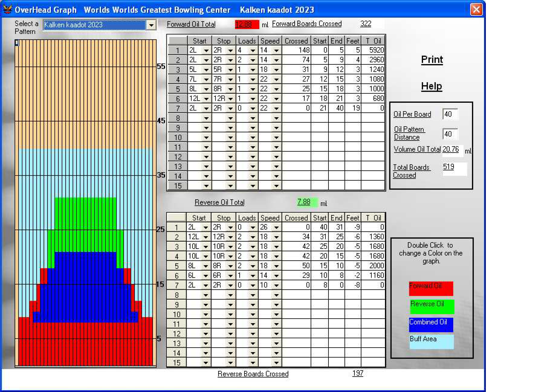Select the Combined Oil color swatch
Screen dimensions: 555x392
pyautogui.click(x=431, y=325)
